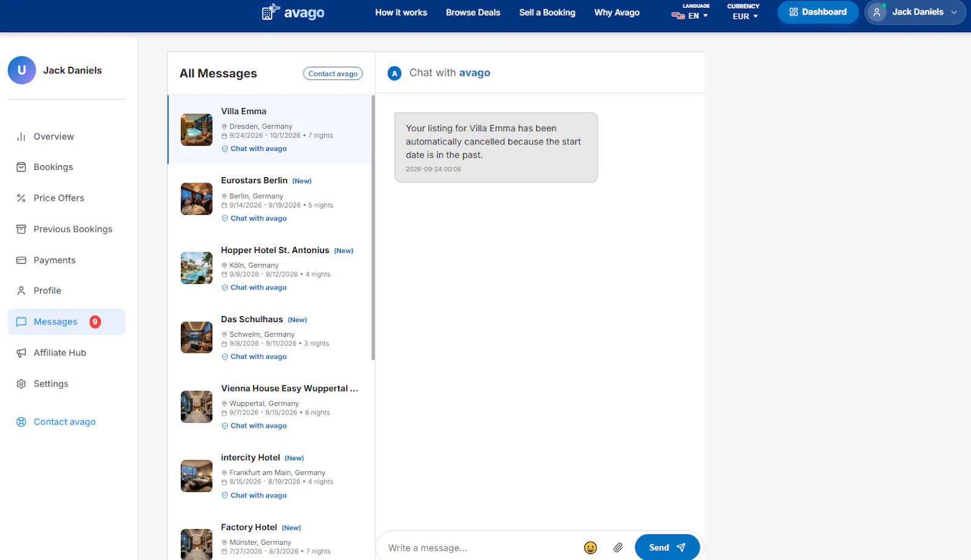Click the avago chat avatar icon
Viewport: 971px width, 560px height.
394,73
